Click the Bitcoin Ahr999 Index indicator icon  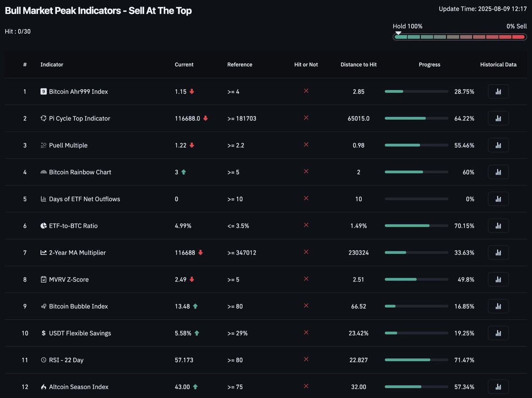tap(43, 91)
